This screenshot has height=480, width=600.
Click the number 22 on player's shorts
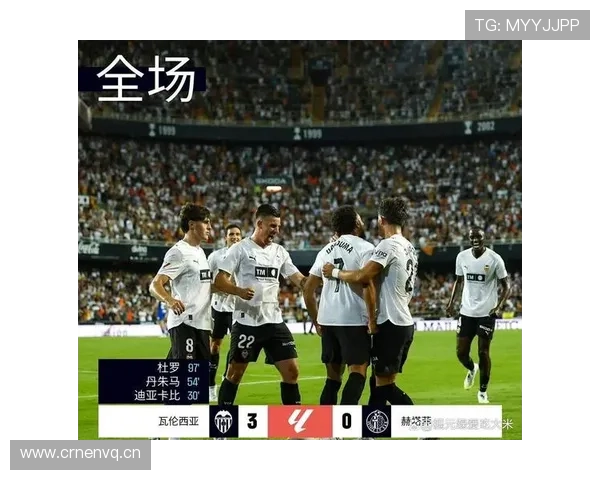click(246, 341)
